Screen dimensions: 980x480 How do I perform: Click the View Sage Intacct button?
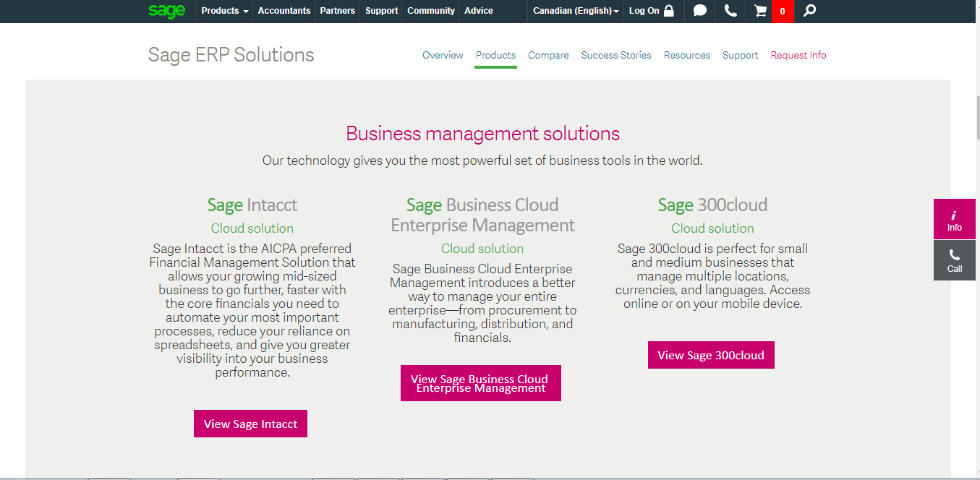click(250, 424)
